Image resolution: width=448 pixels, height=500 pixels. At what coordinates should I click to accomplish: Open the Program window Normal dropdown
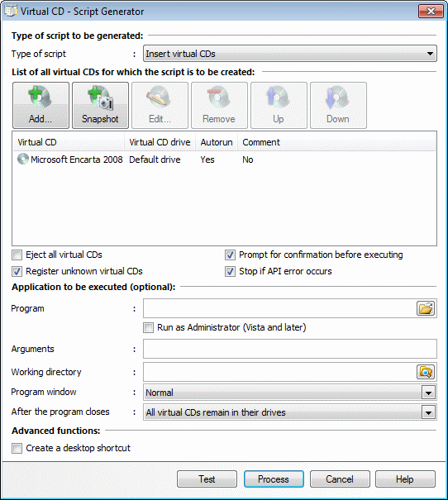[x=290, y=393]
